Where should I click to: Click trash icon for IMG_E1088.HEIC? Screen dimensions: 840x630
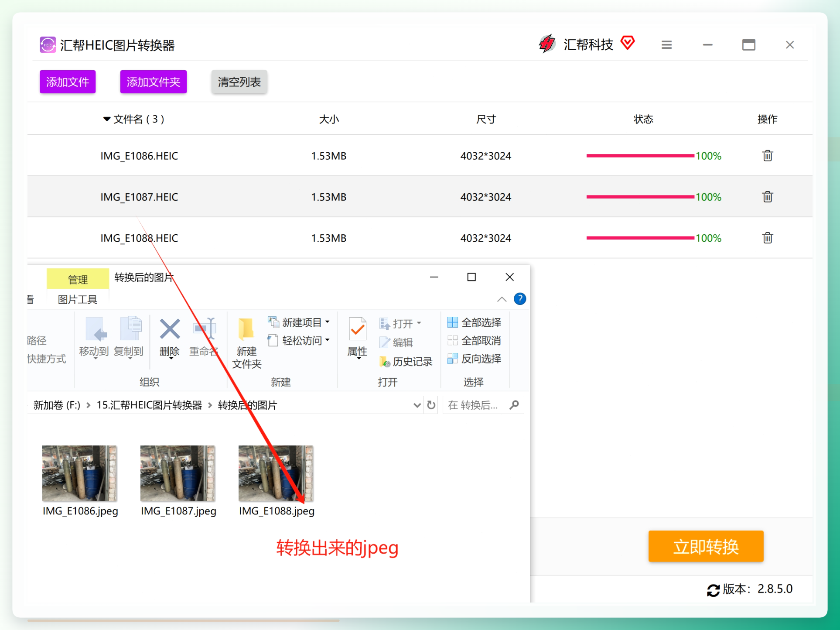tap(767, 238)
